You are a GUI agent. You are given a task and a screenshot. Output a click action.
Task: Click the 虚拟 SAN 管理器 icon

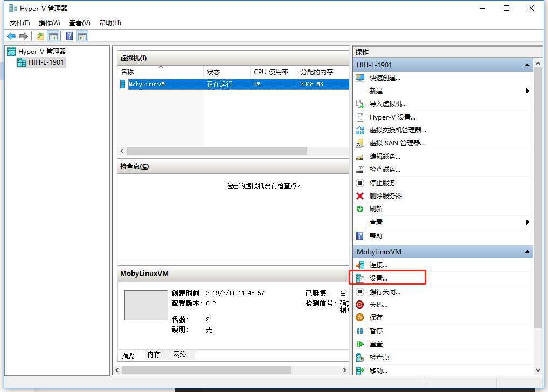tap(360, 143)
